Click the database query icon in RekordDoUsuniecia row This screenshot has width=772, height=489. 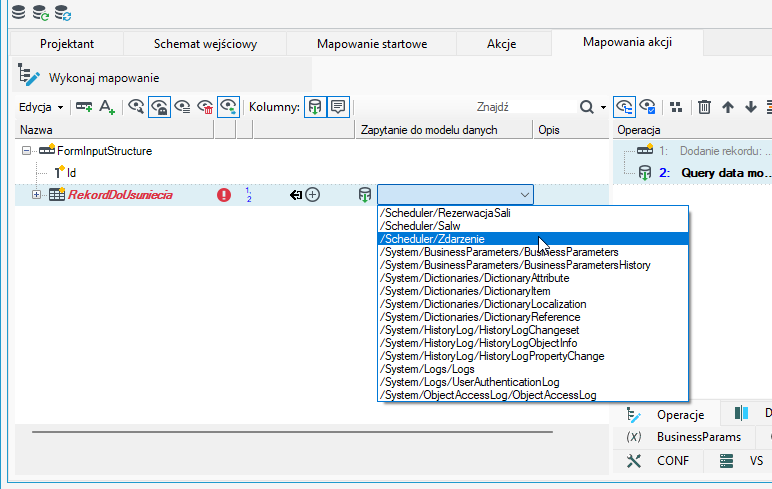coord(364,195)
